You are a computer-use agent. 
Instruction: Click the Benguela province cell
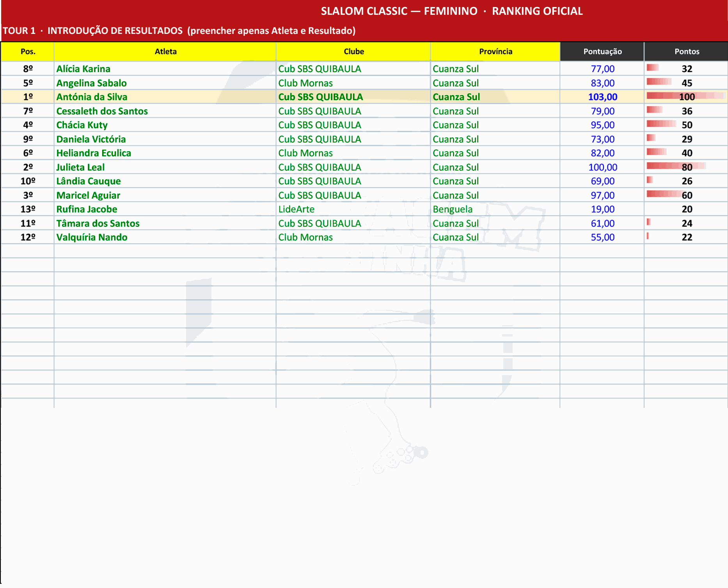coord(495,209)
